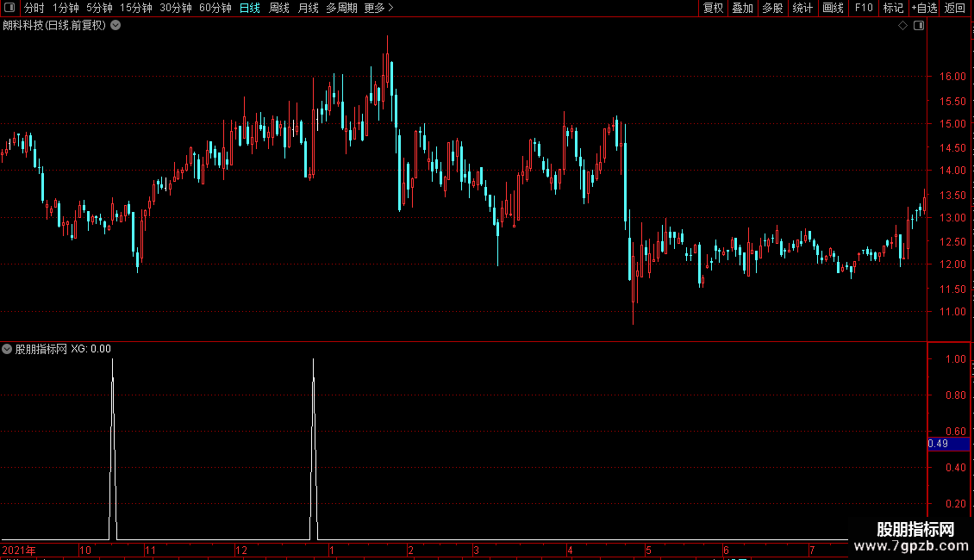Click the panel layout icon at top-left
974x560 pixels.
(9, 8)
